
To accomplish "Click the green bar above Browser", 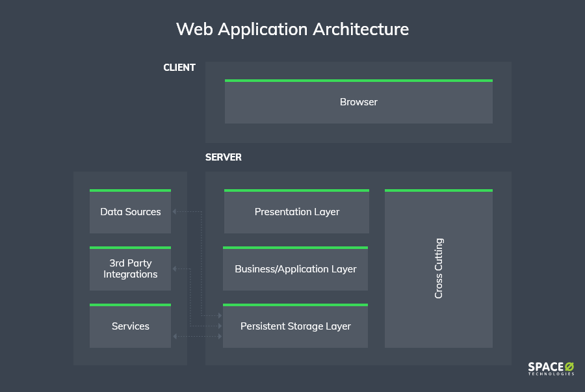I will point(359,81).
